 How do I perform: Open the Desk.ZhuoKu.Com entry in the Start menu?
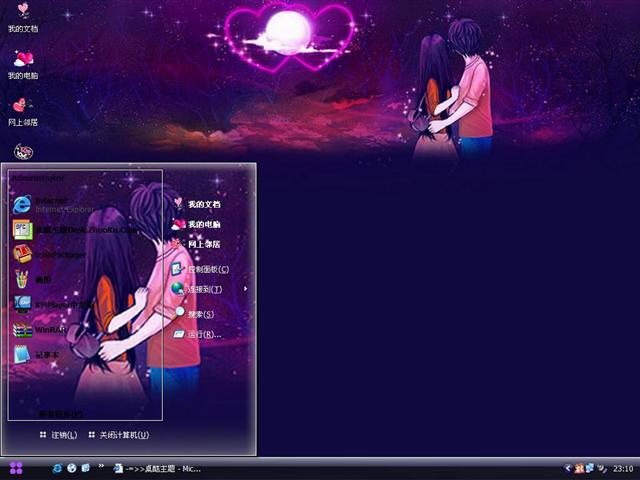click(x=74, y=230)
